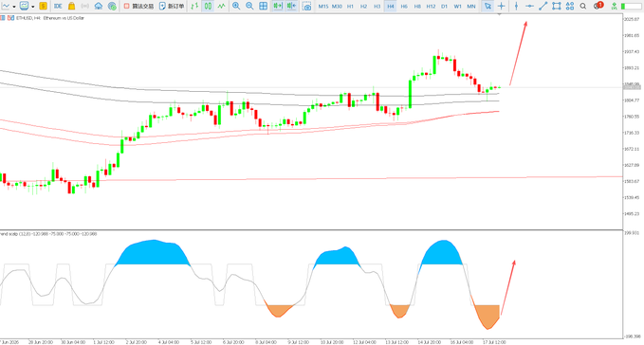Select the H3 timeframe
Viewport: 644px width, 345px height.
point(377,6)
